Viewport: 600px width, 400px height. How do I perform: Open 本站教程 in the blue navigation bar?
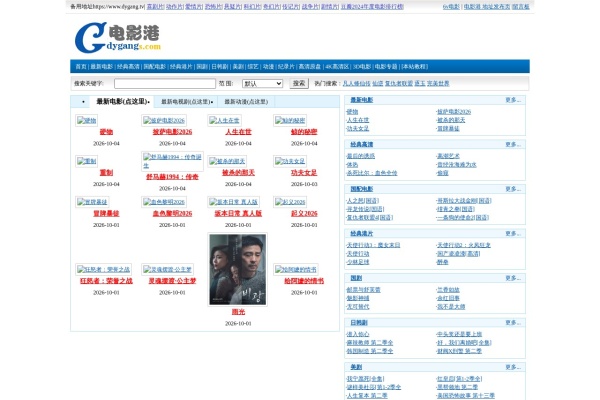coord(414,67)
